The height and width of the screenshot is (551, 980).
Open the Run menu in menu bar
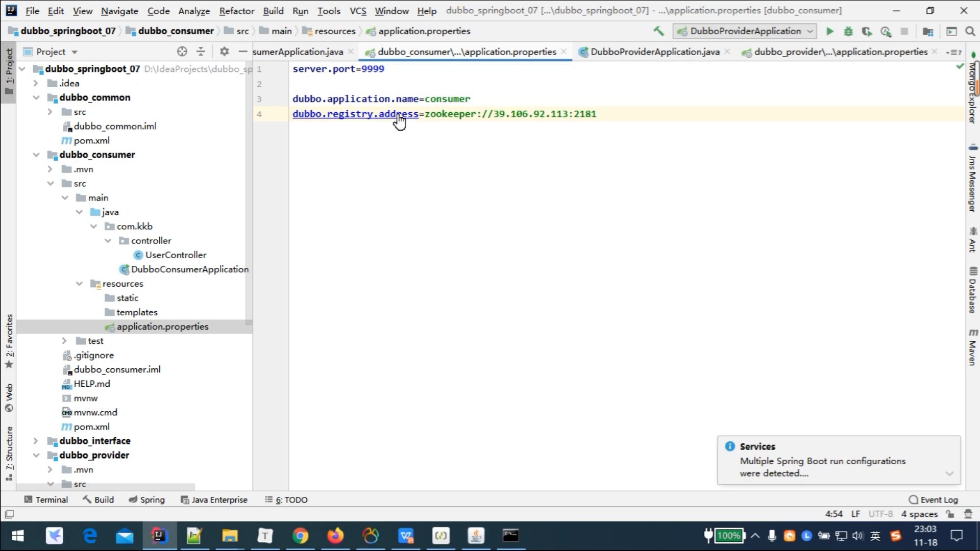pos(300,10)
